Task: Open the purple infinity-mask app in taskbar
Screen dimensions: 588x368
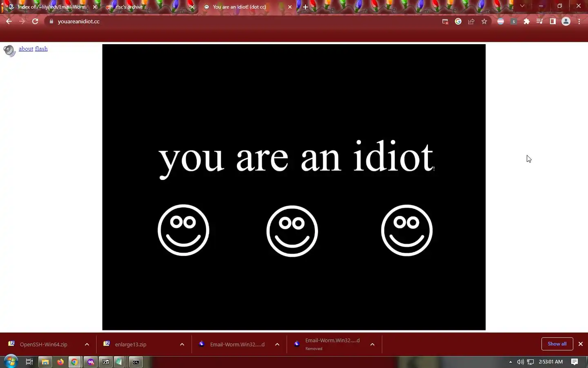Action: tap(91, 362)
